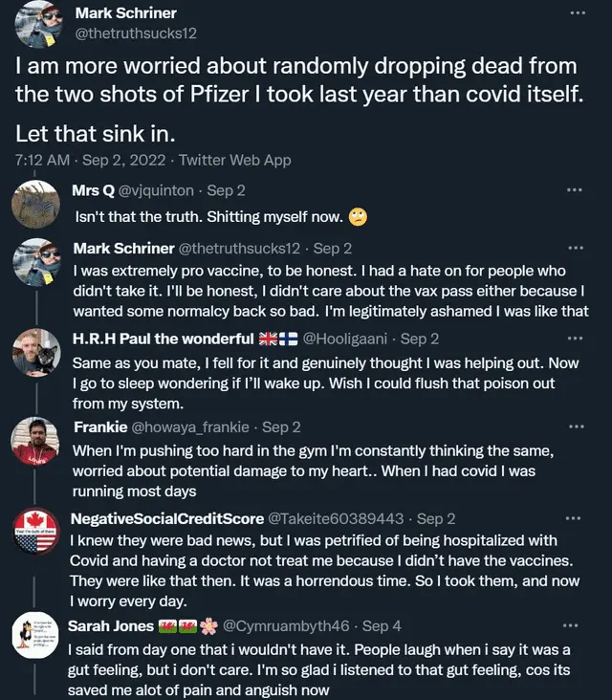Open more options on Mrs Q's reply
The image size is (612, 700).
[x=574, y=190]
